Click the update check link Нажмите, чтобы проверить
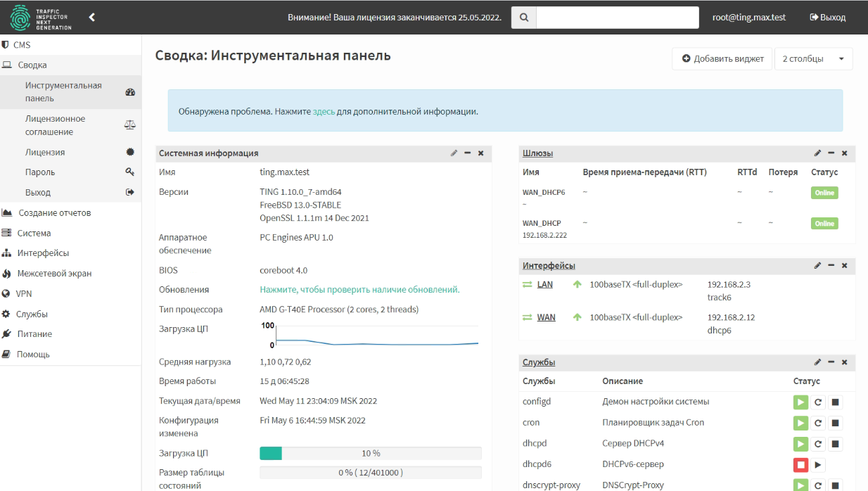 coord(359,289)
